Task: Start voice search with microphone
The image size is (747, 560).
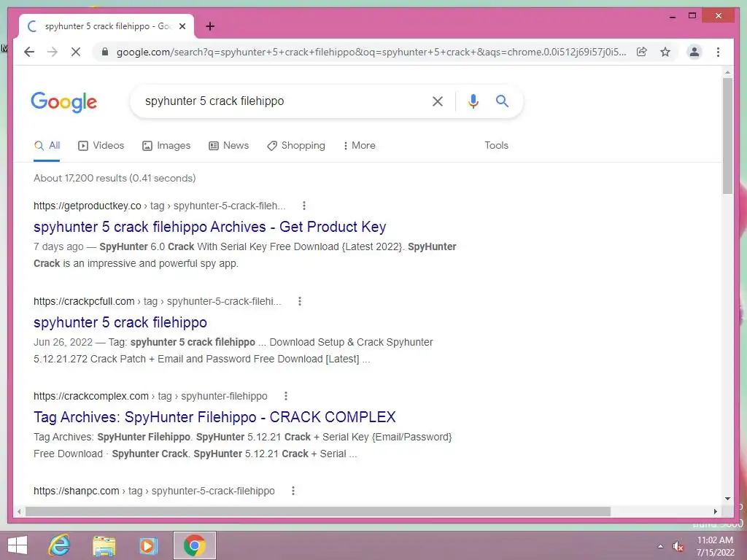Action: (x=473, y=101)
